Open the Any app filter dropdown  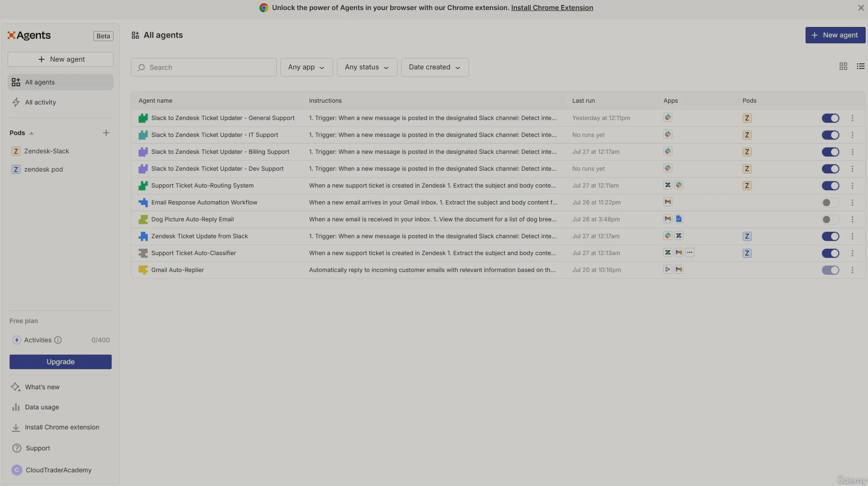306,67
